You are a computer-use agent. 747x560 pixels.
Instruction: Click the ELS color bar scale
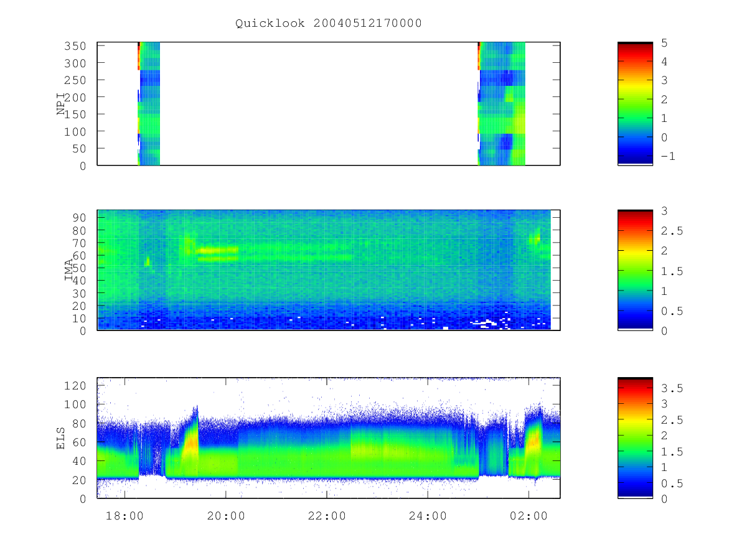click(x=635, y=437)
